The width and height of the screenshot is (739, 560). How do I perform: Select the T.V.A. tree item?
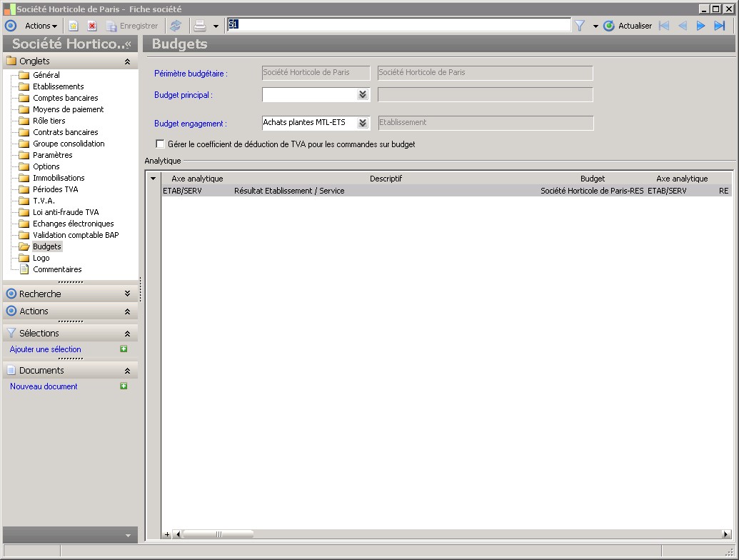(x=44, y=201)
